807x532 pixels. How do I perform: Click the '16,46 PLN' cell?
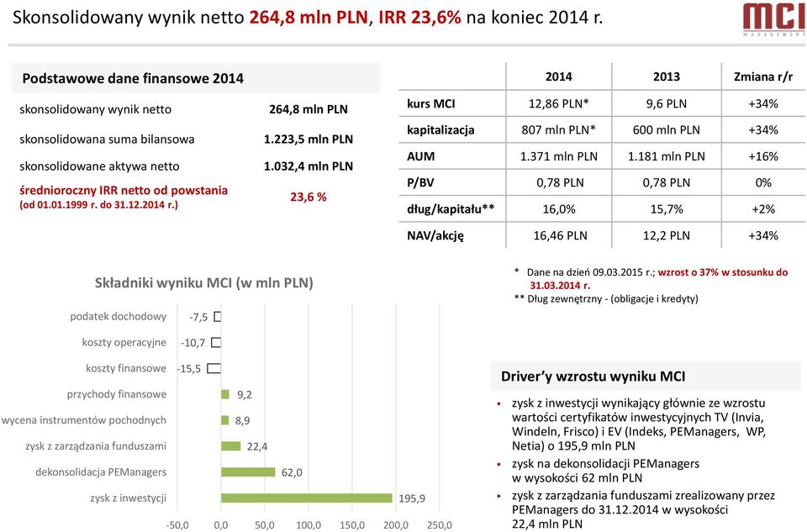coord(560,235)
